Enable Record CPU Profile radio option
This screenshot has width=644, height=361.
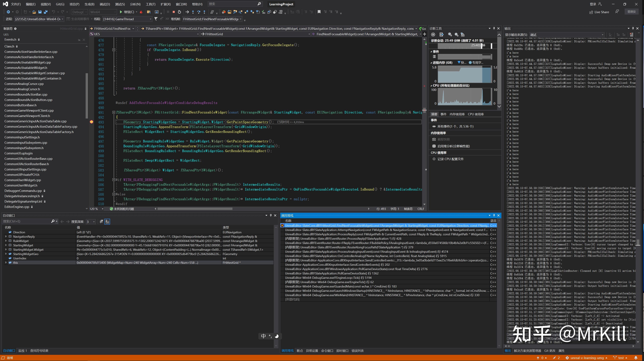click(434, 159)
